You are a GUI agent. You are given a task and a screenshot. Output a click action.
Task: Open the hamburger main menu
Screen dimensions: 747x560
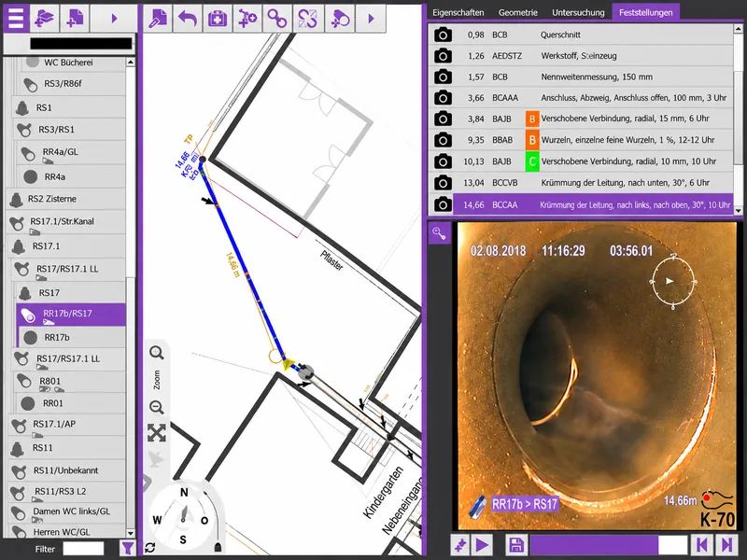pos(16,18)
